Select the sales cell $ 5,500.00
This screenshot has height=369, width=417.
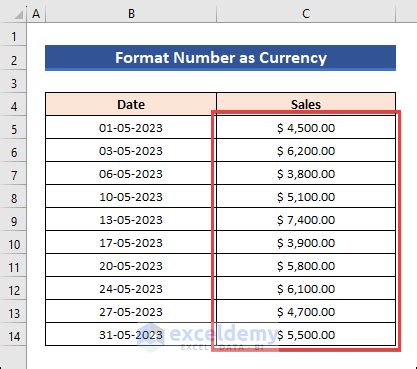(306, 335)
